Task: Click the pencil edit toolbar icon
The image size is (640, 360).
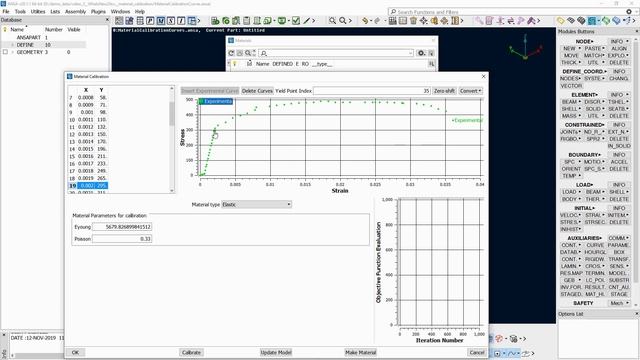Action: (307, 20)
